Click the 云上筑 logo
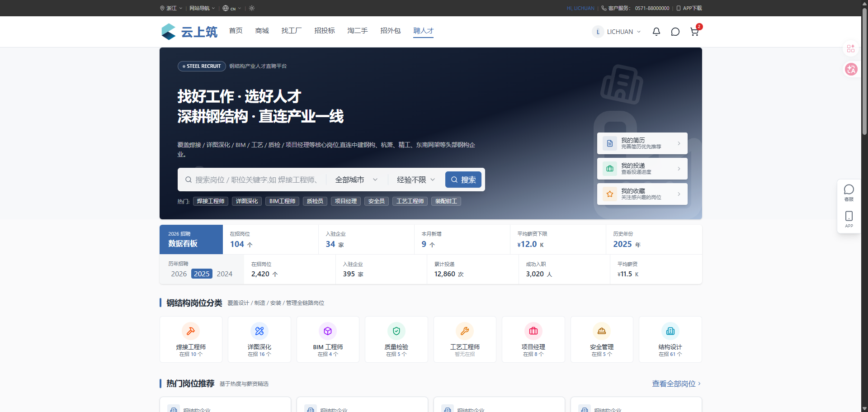This screenshot has height=412, width=868. click(x=189, y=32)
